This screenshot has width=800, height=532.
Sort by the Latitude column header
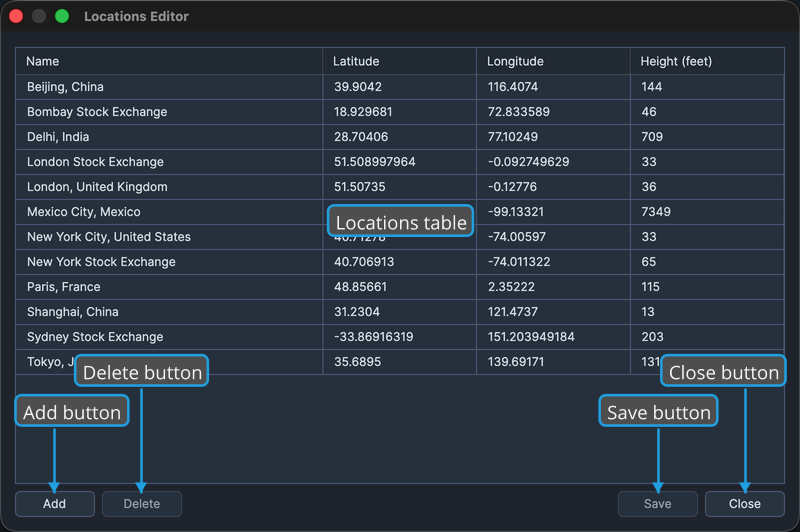pyautogui.click(x=399, y=61)
